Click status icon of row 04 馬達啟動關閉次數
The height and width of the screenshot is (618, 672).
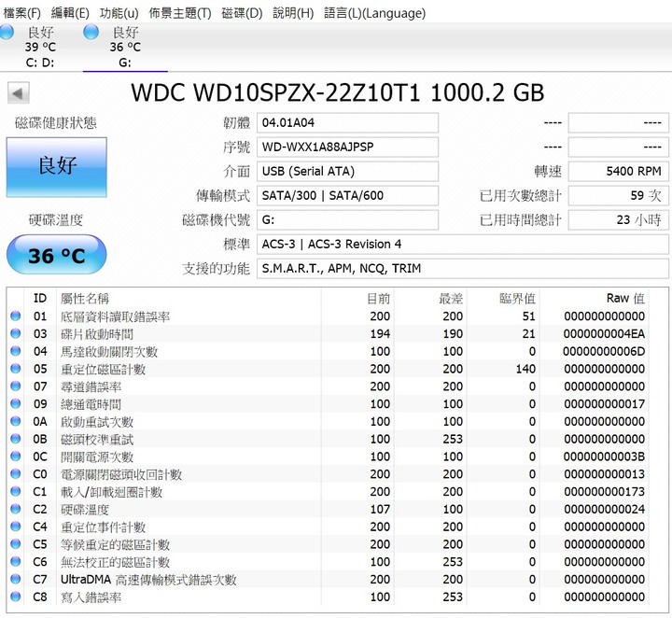16,351
